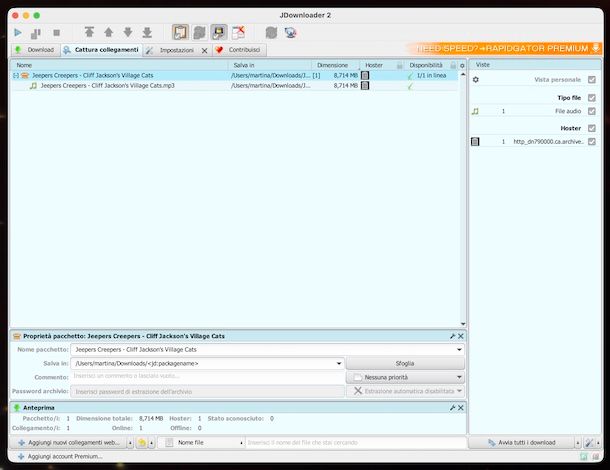This screenshot has height=470, width=610.
Task: Move selected item to bottom arrow
Action: [147, 32]
